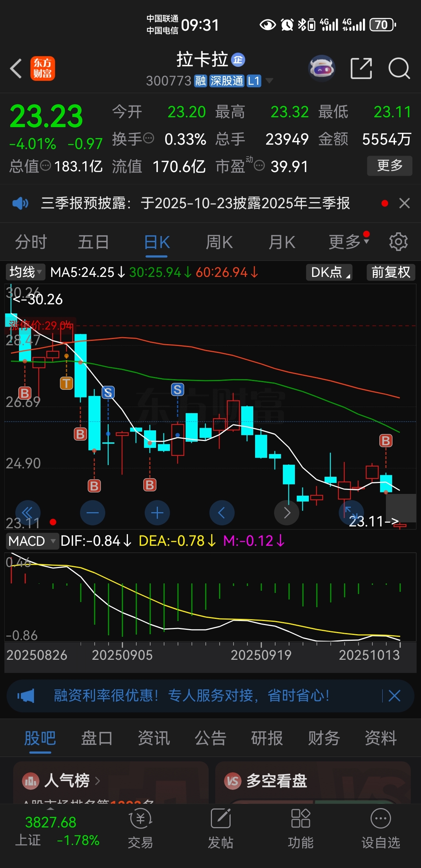Tap the 总值 info circle icon
This screenshot has height=868, width=421.
coord(45,166)
